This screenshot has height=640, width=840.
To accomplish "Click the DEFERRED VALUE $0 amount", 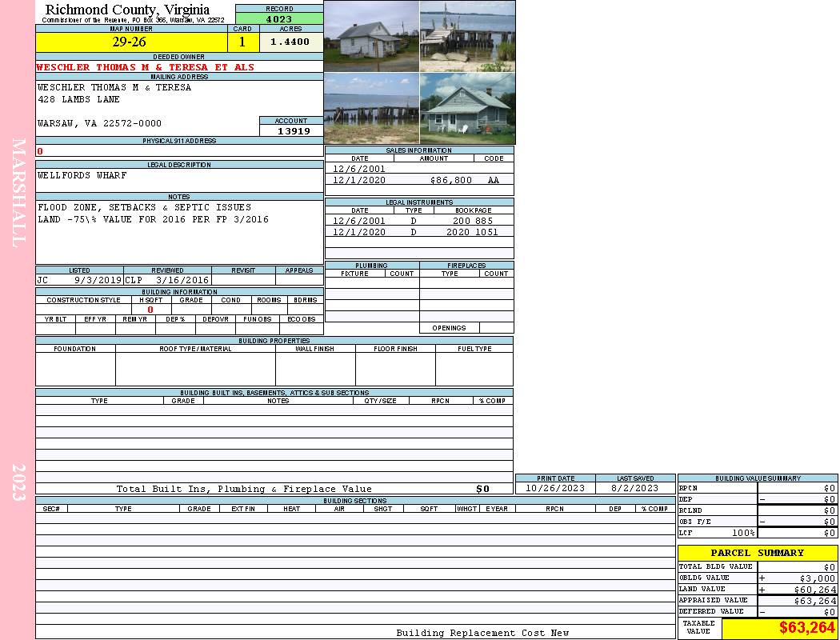I will pyautogui.click(x=830, y=612).
